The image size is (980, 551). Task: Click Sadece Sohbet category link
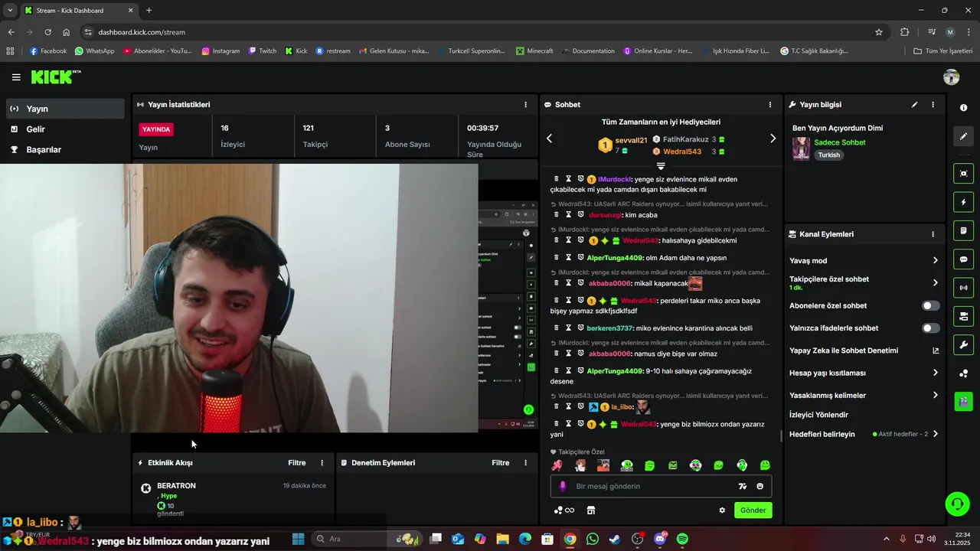coord(840,142)
